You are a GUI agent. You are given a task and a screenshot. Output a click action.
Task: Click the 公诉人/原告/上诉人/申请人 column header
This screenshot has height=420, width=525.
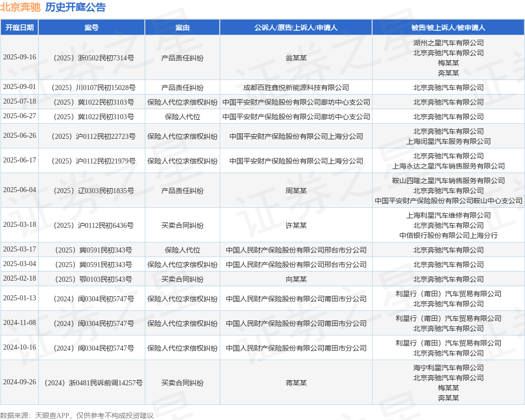coord(296,28)
